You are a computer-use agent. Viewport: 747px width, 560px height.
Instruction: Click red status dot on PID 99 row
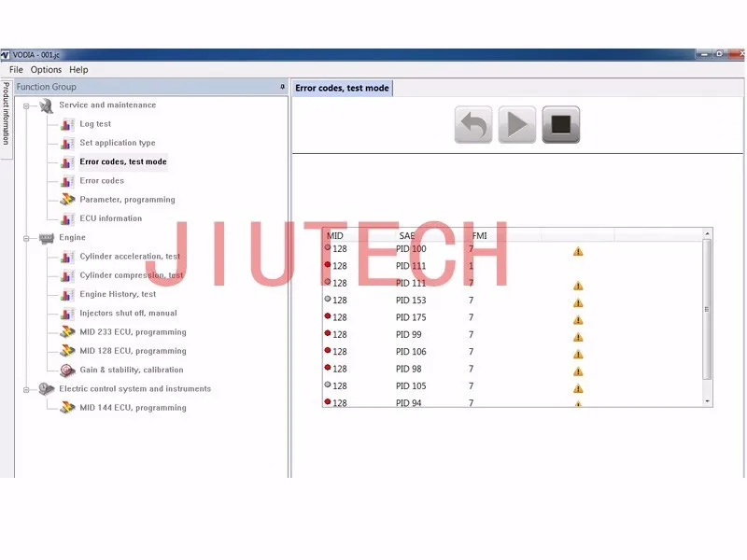click(328, 333)
